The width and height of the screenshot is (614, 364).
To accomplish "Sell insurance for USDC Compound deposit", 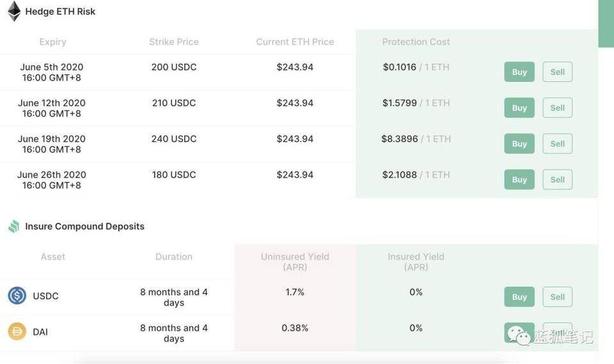I will coord(557,297).
